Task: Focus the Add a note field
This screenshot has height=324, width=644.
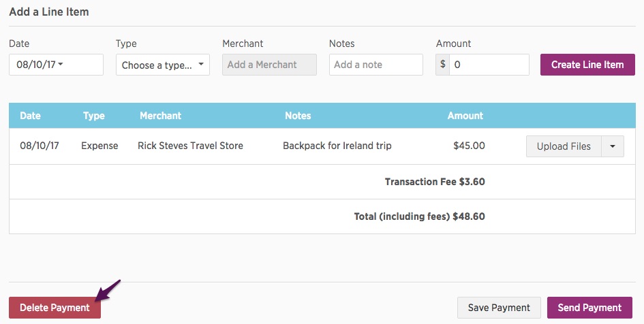Action: click(x=375, y=65)
